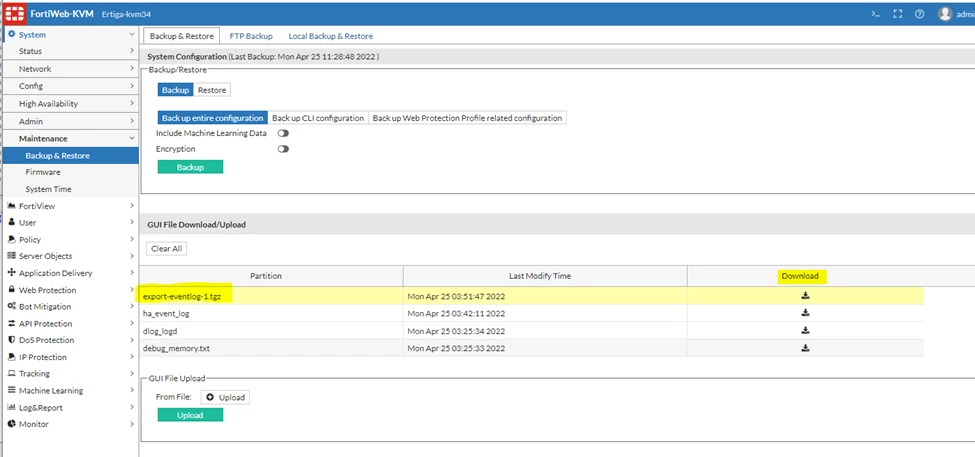Open the CLI console icon

pyautogui.click(x=876, y=14)
